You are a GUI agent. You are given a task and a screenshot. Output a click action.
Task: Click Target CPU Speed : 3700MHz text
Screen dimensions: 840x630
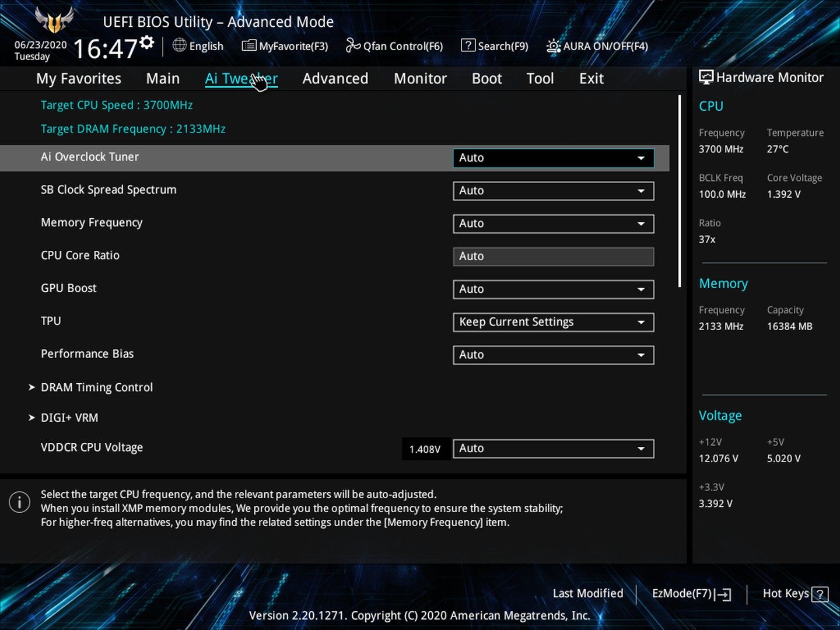pyautogui.click(x=117, y=105)
